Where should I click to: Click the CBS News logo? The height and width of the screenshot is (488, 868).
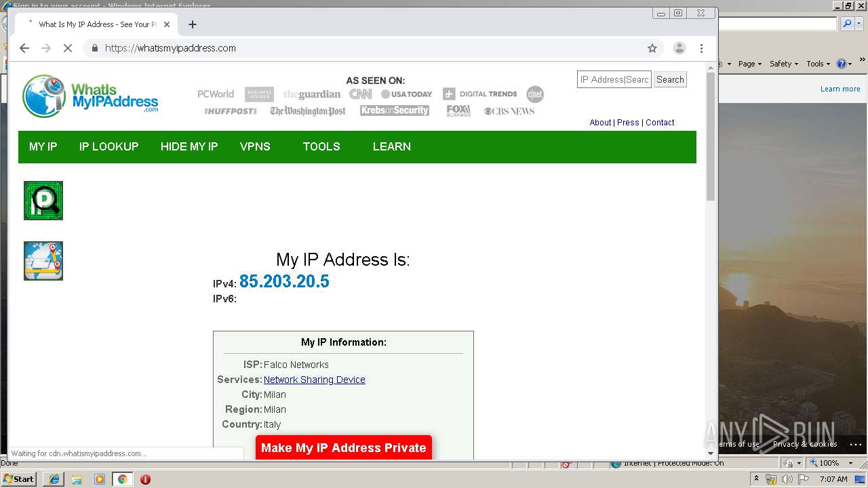click(509, 111)
